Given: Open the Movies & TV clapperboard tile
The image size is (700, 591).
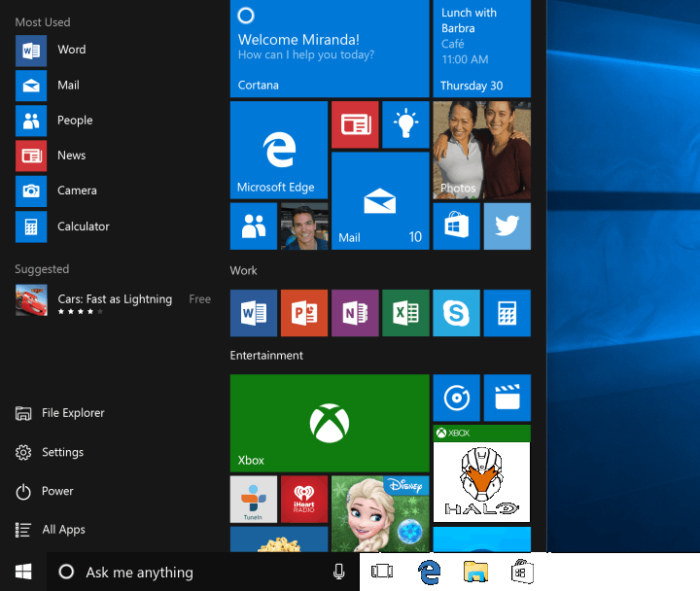Looking at the screenshot, I should [x=507, y=398].
